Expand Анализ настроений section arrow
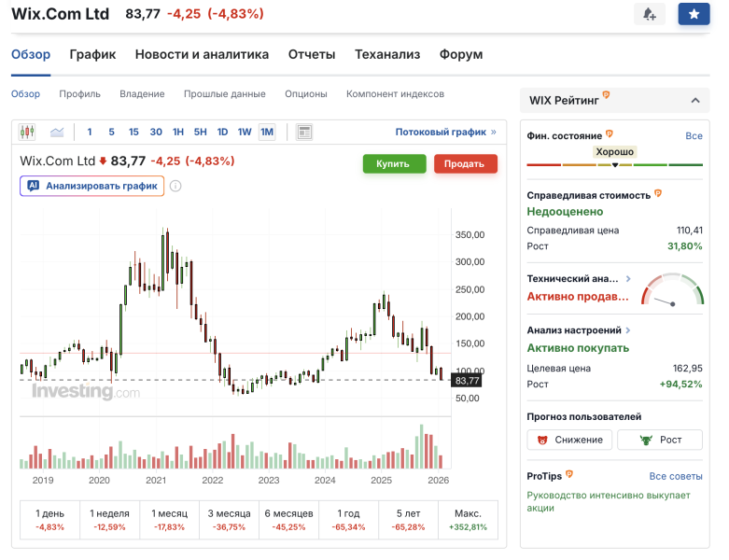This screenshot has width=729, height=560. coord(628,330)
